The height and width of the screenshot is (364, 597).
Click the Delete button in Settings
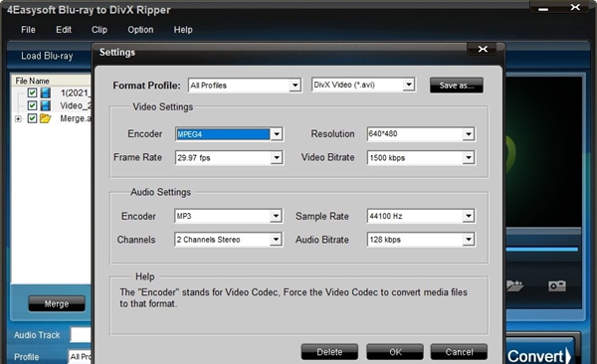pyautogui.click(x=329, y=352)
